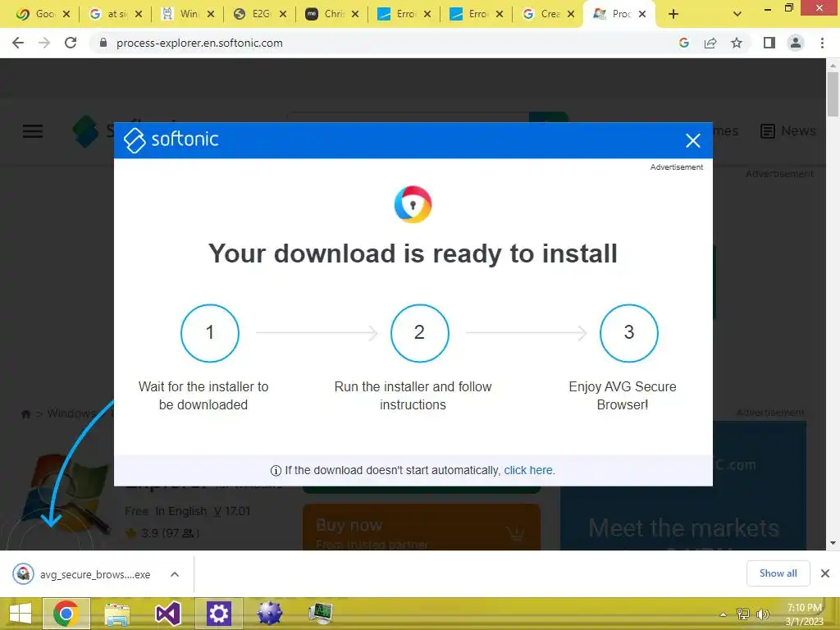Open the monitor taskbar app
This screenshot has height=630, width=840.
tap(321, 614)
